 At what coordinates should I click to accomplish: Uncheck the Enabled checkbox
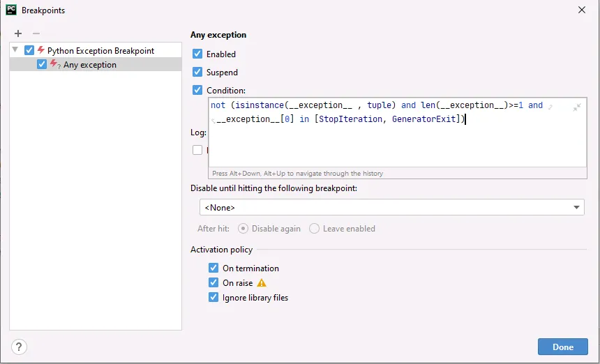[197, 54]
